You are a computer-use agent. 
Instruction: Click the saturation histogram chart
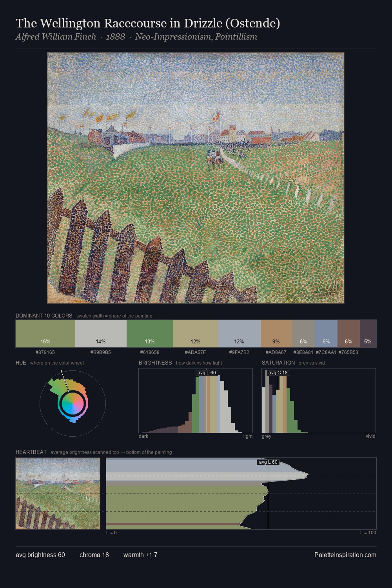(x=319, y=401)
